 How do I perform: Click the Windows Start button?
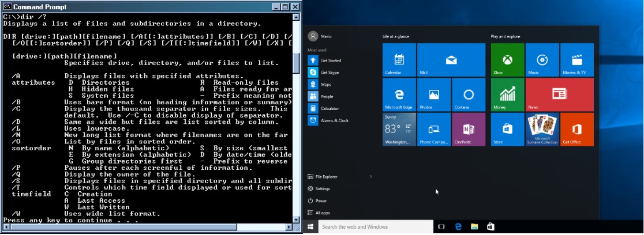pos(310,227)
